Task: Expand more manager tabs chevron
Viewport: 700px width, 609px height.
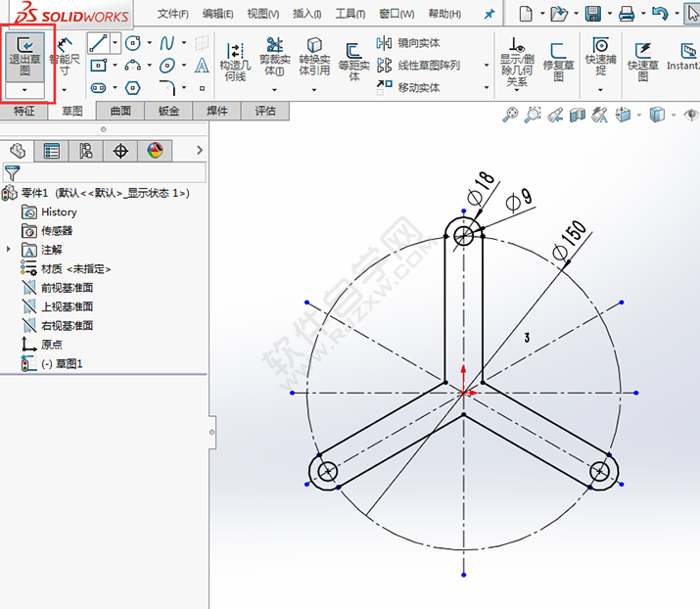Action: pos(200,151)
